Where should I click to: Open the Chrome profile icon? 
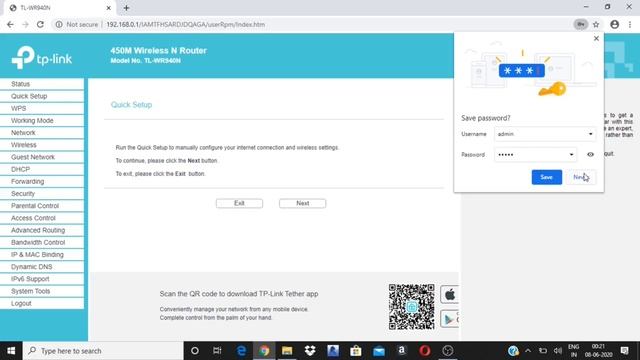click(x=614, y=24)
